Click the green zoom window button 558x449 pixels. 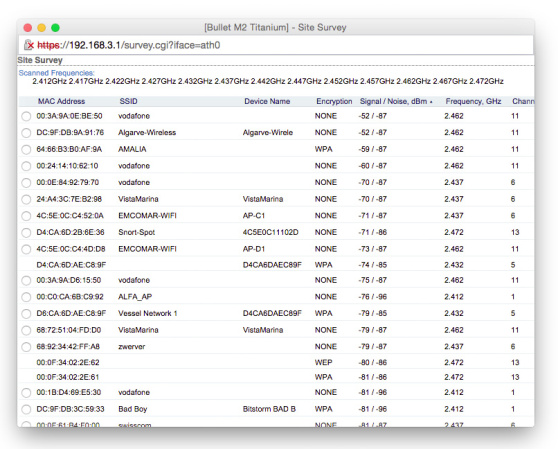56,28
